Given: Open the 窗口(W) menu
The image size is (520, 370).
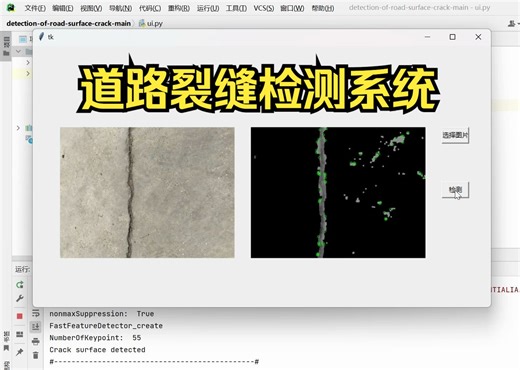Looking at the screenshot, I should click(x=292, y=8).
